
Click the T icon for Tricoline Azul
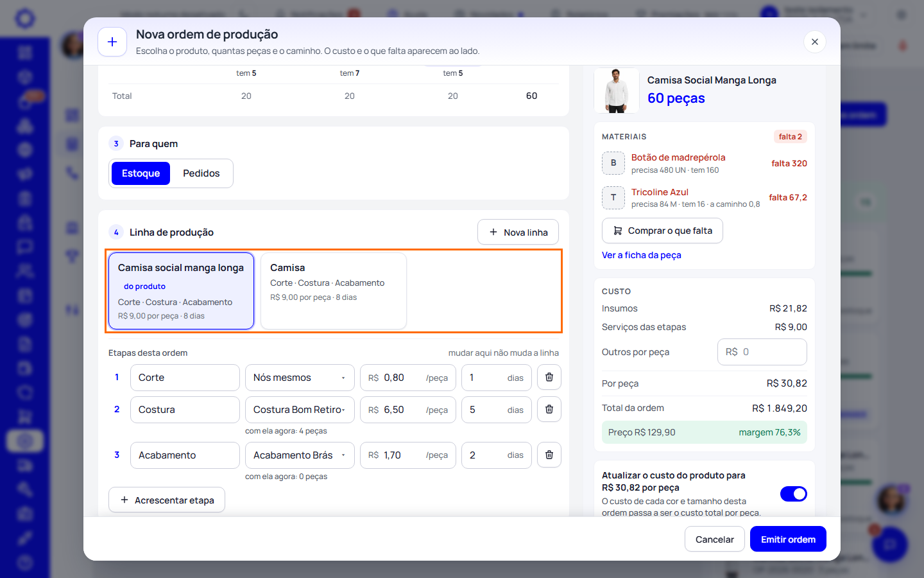click(x=613, y=198)
